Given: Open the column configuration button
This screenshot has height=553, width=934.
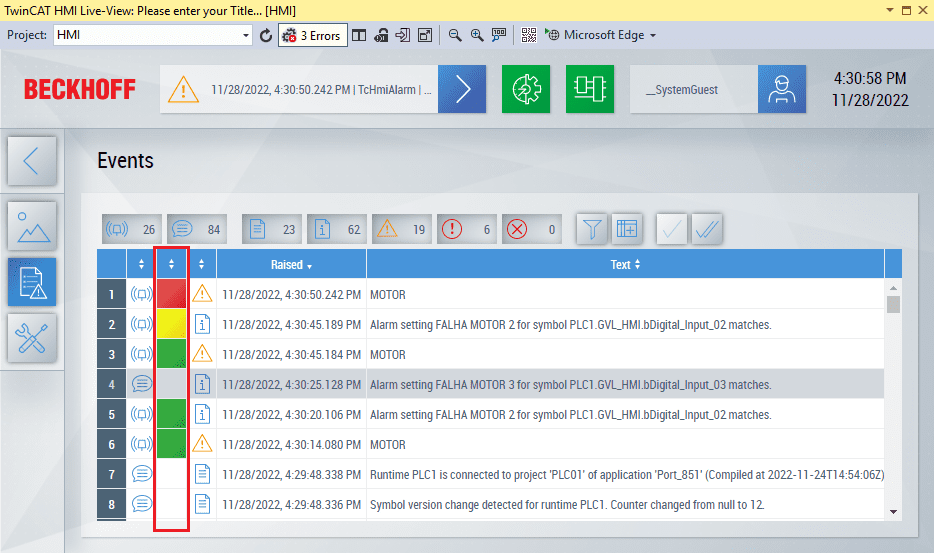Looking at the screenshot, I should [x=627, y=229].
